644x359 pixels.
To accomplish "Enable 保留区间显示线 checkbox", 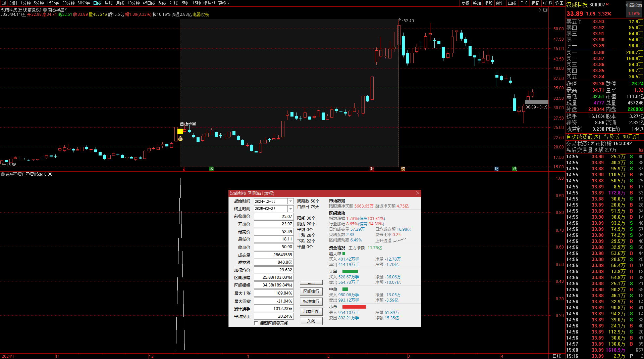I will [x=256, y=323].
